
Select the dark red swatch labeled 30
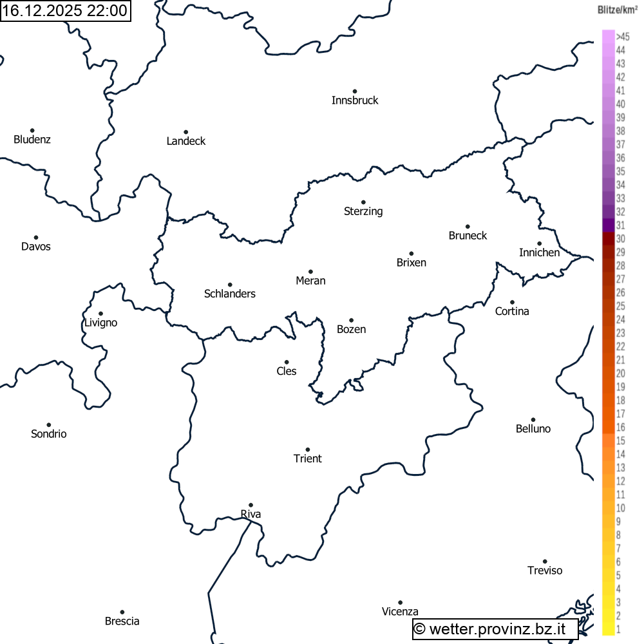coord(608,239)
